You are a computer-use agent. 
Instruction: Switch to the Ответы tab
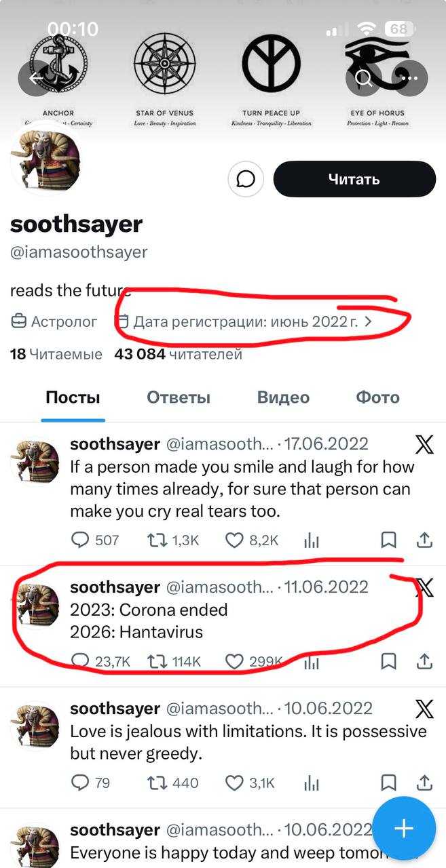179,397
